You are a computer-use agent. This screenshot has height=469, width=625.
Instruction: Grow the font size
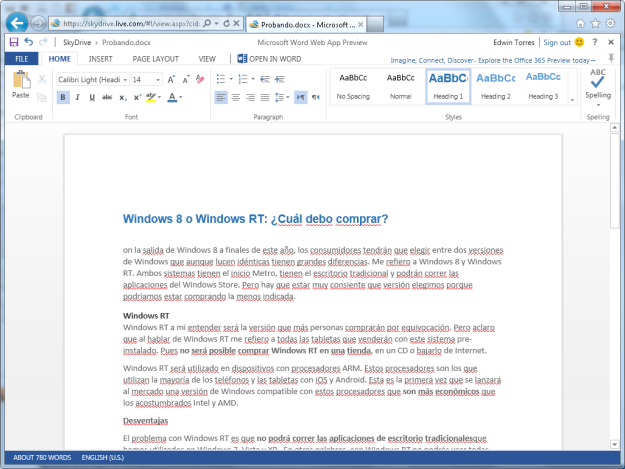pyautogui.click(x=171, y=80)
